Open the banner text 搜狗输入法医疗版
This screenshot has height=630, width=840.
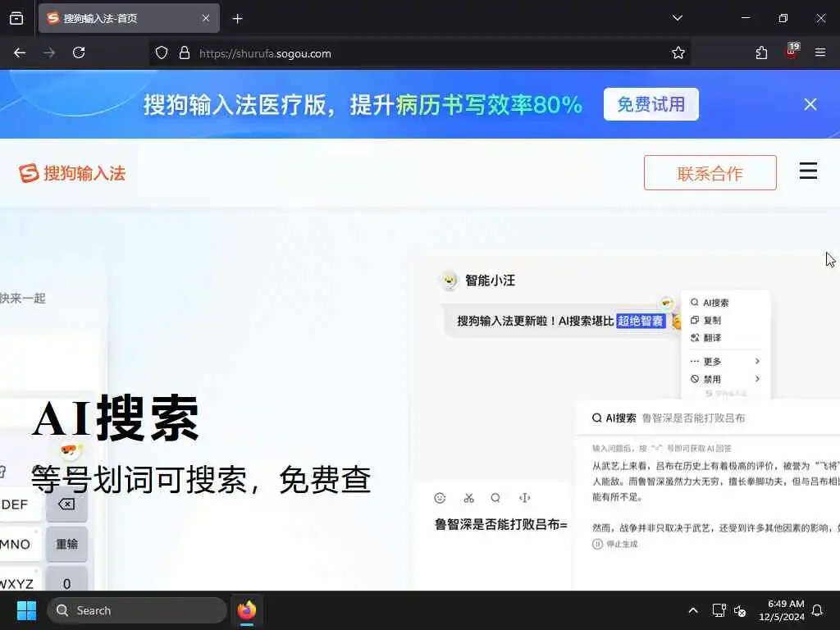point(234,104)
